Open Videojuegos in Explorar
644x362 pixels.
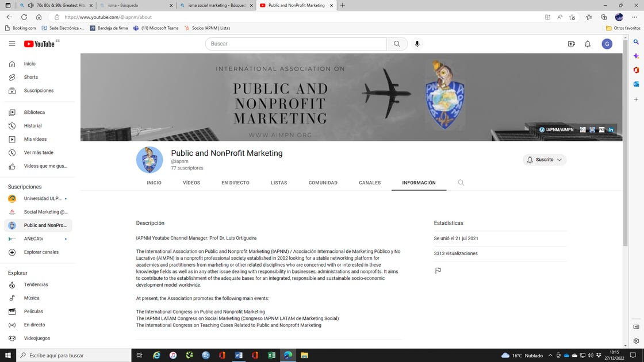coord(38,338)
